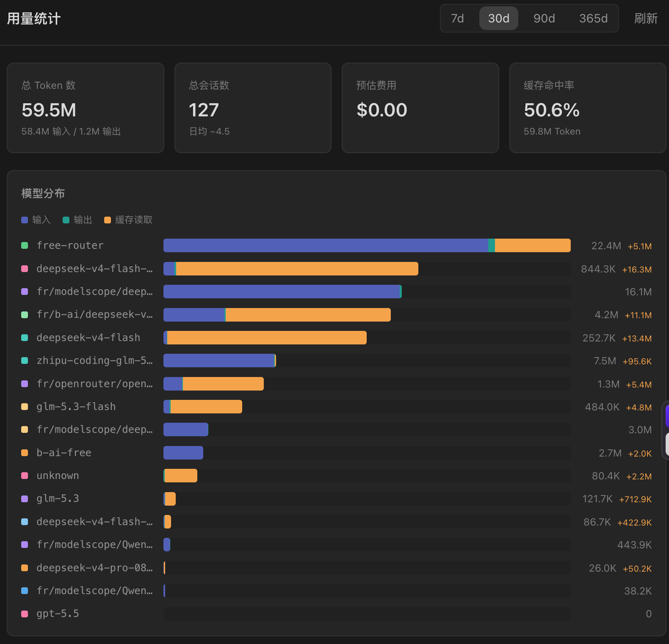Click the 16.1M token value
The image size is (669, 644).
[x=638, y=292]
